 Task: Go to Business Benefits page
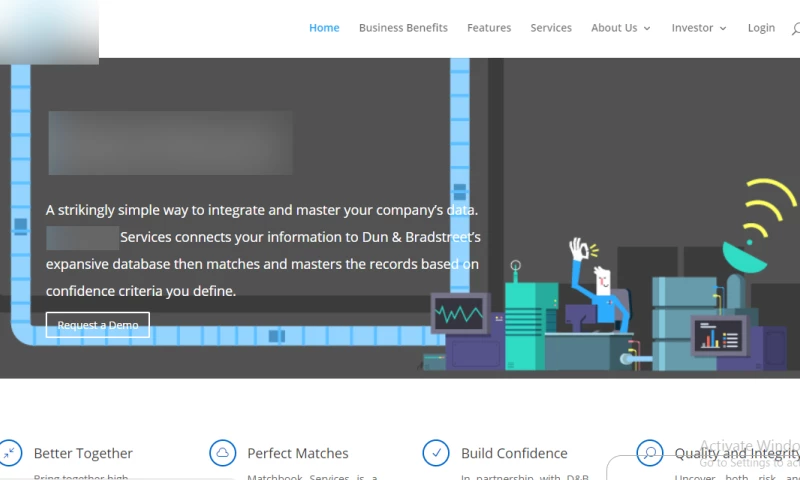(403, 28)
